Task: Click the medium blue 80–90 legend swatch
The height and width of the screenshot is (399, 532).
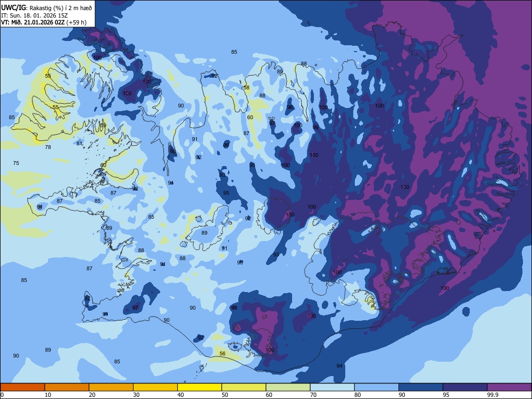Action: tap(376, 387)
